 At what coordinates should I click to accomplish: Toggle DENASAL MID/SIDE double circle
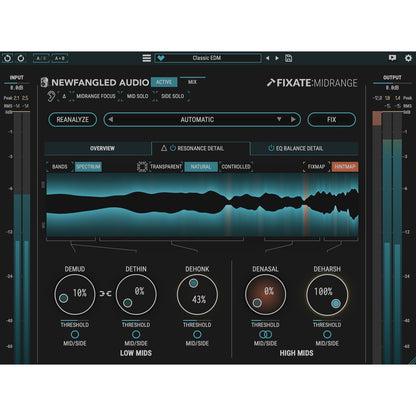click(265, 334)
